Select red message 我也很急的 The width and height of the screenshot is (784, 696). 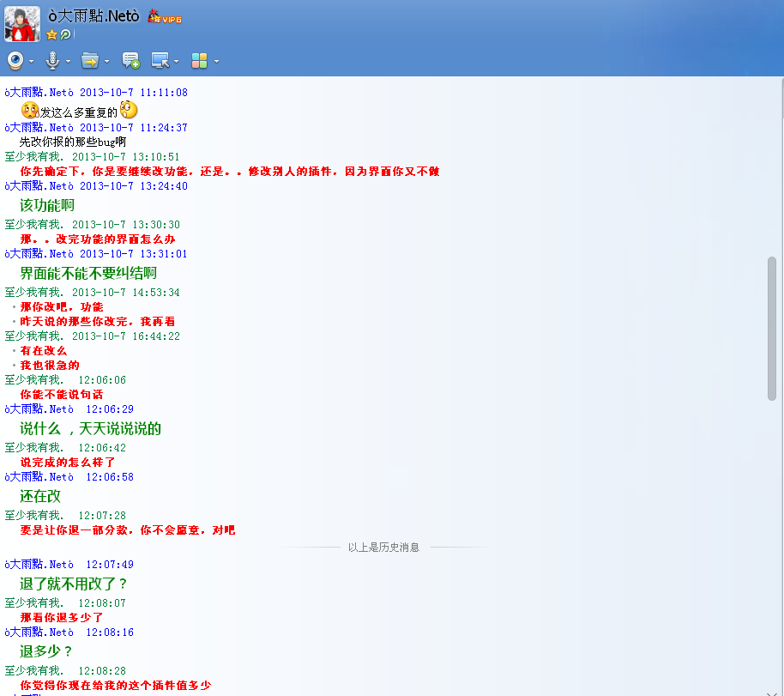[x=50, y=366]
